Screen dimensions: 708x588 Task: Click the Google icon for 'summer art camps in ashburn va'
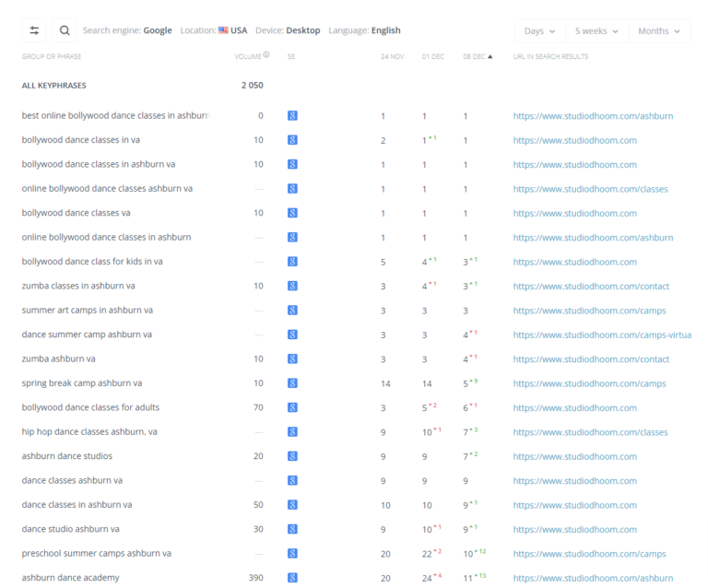click(292, 310)
